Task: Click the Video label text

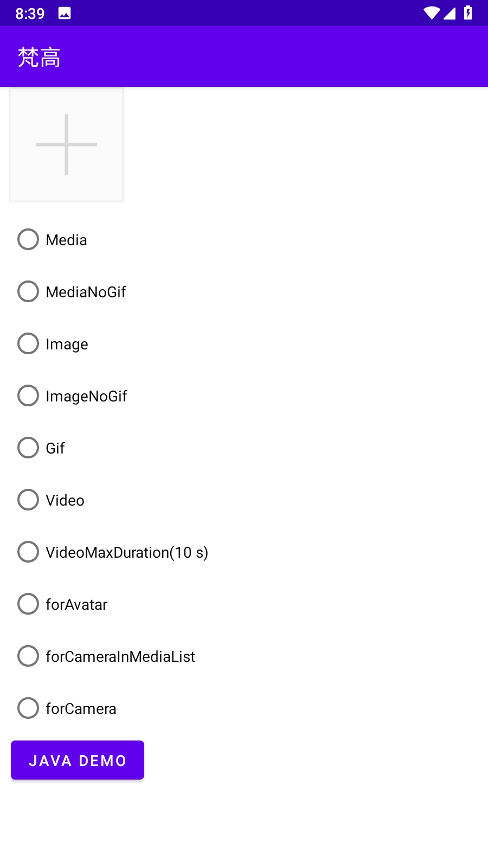Action: 65,500
